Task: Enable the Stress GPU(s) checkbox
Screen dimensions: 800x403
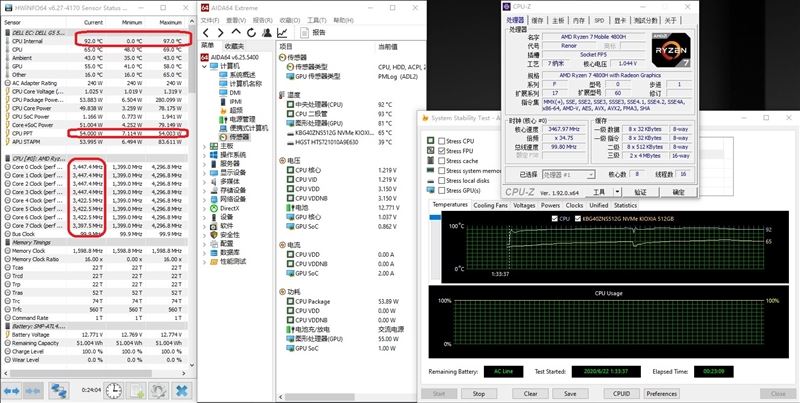Action: tap(442, 190)
